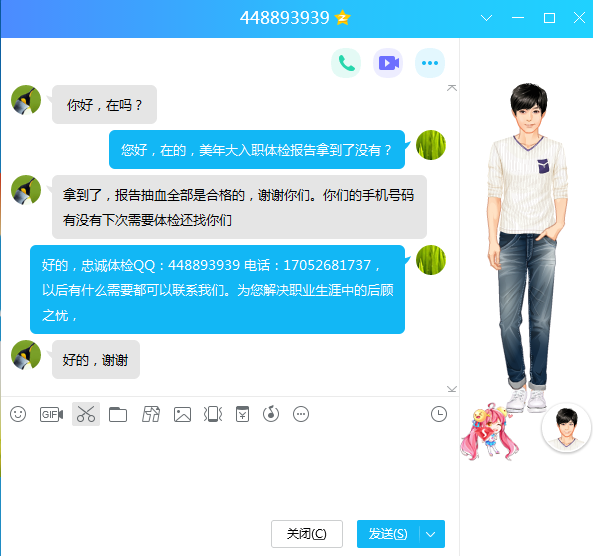Start a video call with the camera icon
This screenshot has width=593, height=556.
click(x=388, y=63)
